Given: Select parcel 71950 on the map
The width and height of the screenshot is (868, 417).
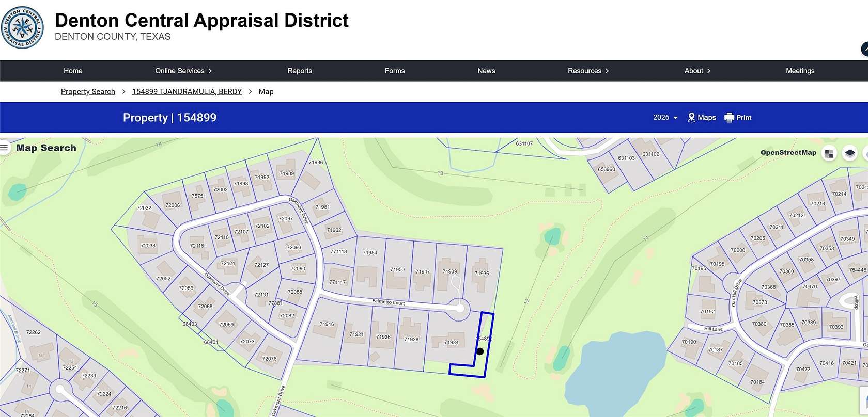Looking at the screenshot, I should tap(397, 269).
